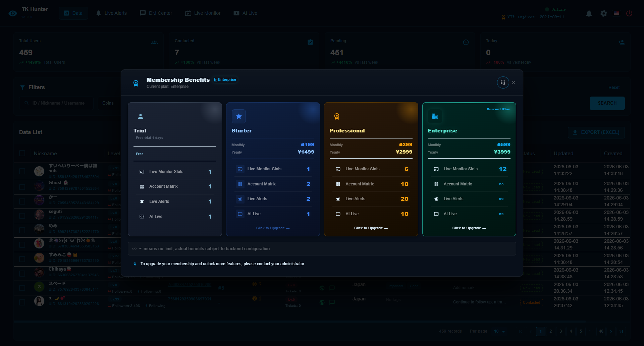Tick the checkbox for Ghost row

tap(22, 187)
